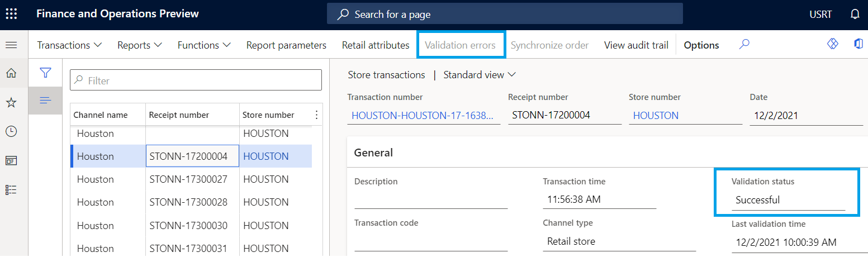Click the Receipt number field STONN-17200004 in header

click(x=565, y=116)
